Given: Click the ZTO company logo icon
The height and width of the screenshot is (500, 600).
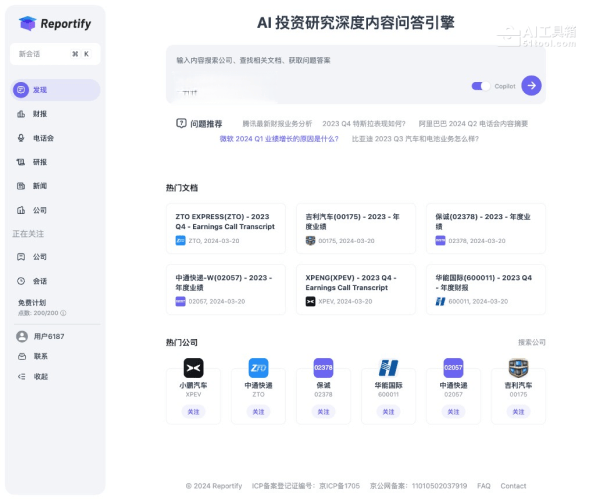Looking at the screenshot, I should coord(258,368).
